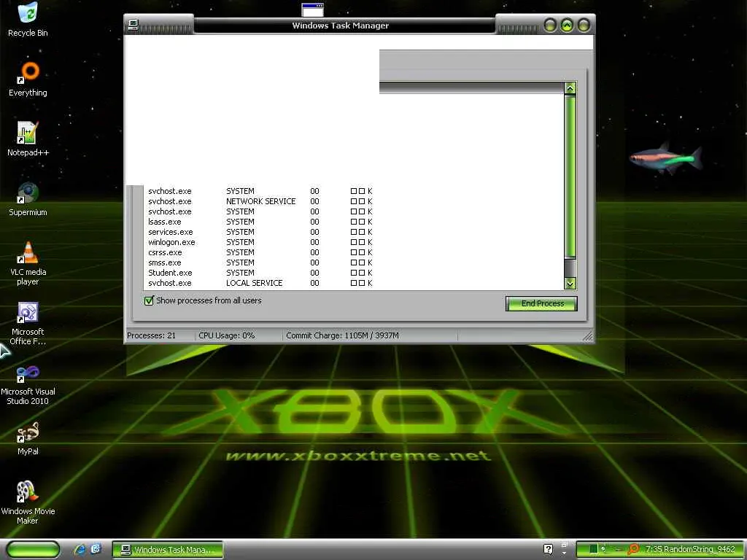Image resolution: width=747 pixels, height=560 pixels.
Task: Click the End Process button
Action: pos(541,303)
